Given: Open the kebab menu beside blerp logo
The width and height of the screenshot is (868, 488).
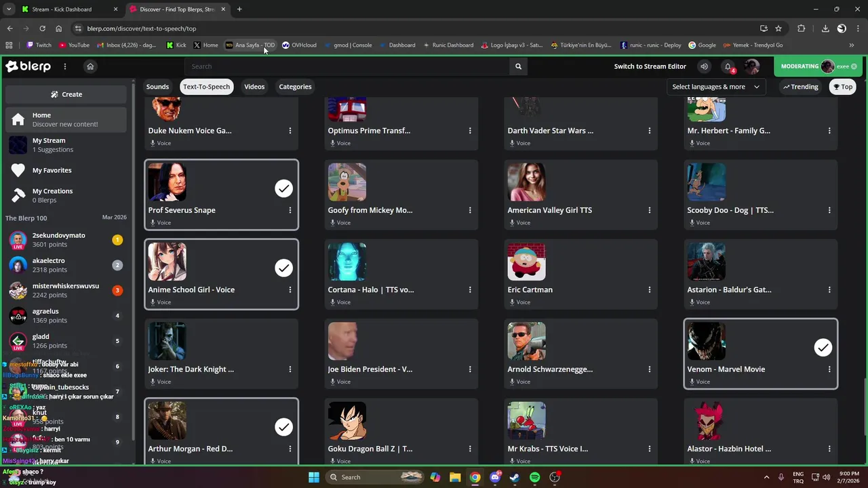Looking at the screenshot, I should coord(65,66).
